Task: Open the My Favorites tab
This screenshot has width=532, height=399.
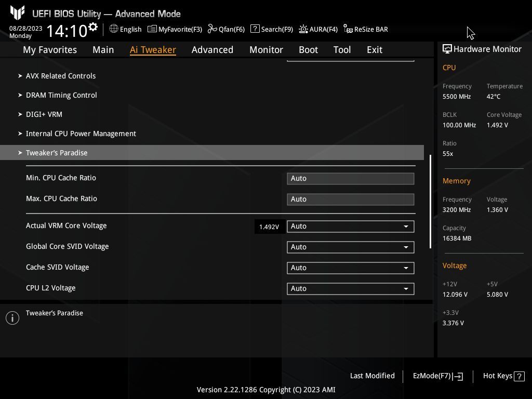Action: (x=50, y=49)
